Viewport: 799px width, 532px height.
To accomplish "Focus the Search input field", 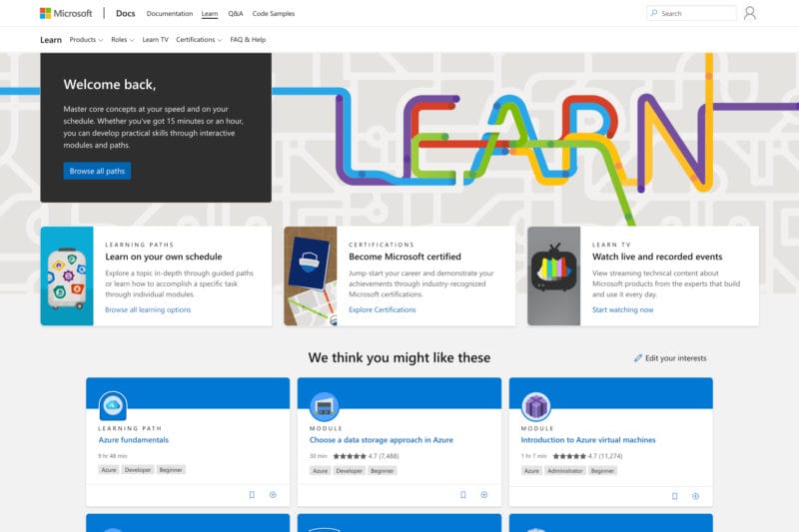I will (696, 13).
